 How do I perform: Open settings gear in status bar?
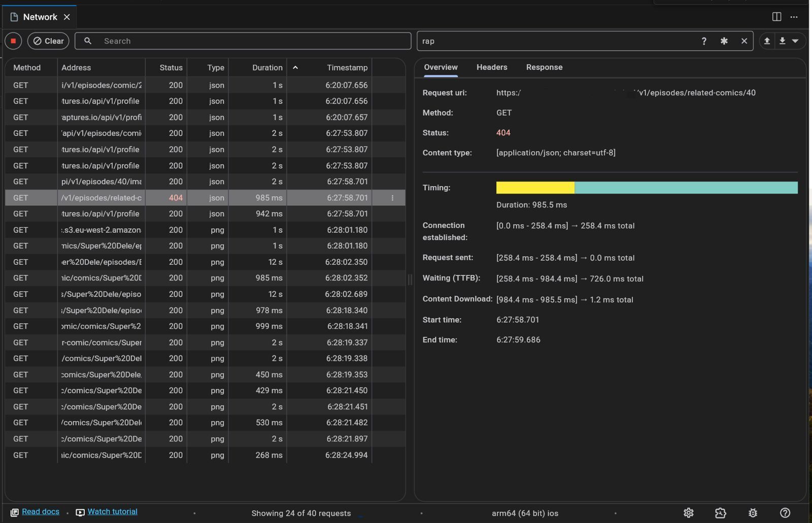pyautogui.click(x=688, y=513)
